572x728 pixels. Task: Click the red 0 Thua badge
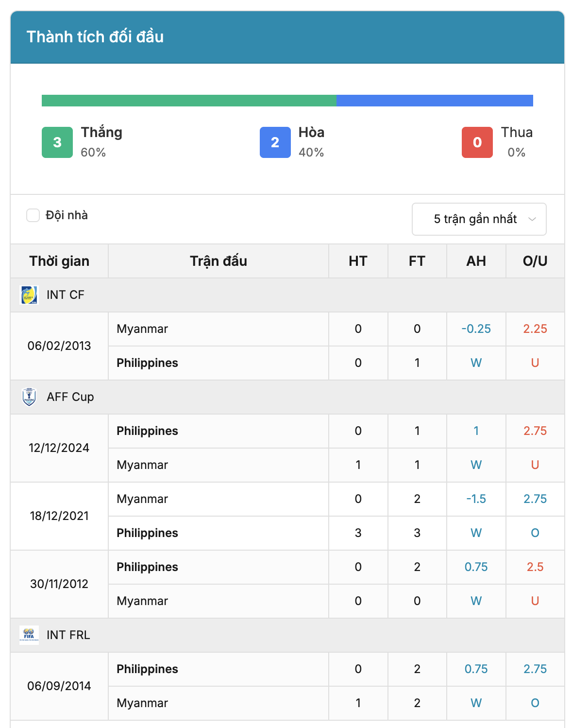coord(477,142)
